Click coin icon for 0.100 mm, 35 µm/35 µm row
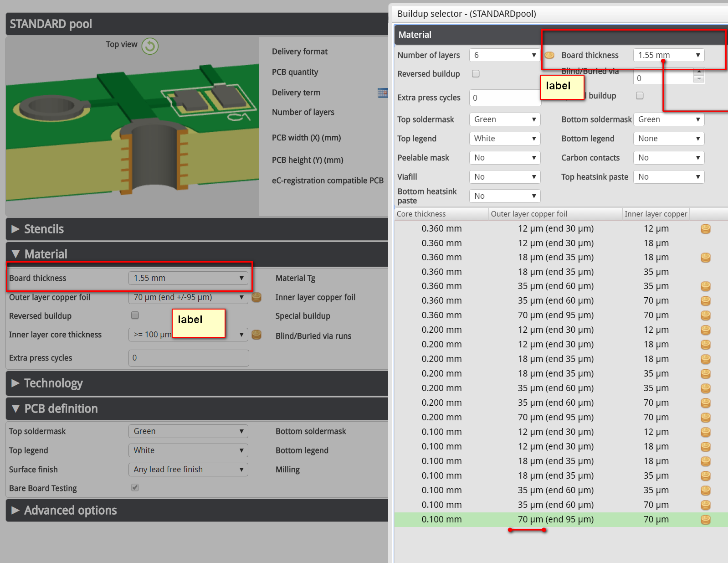Viewport: 728px width, 563px height. (705, 490)
